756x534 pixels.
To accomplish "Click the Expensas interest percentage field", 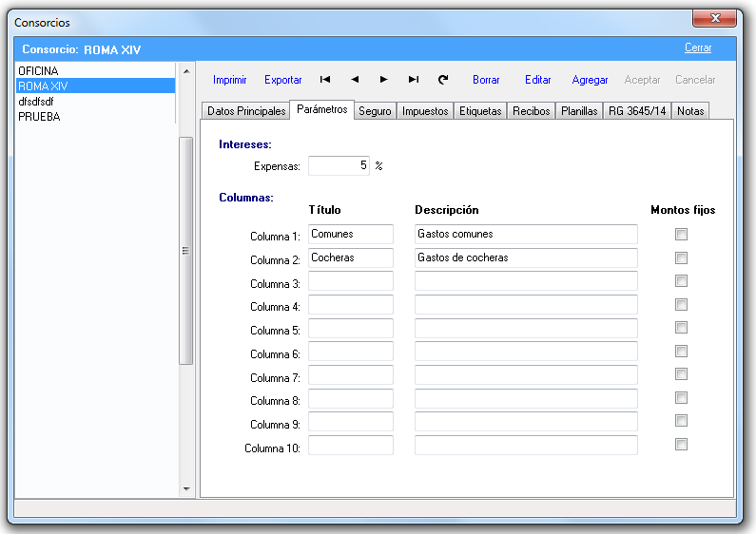I will pyautogui.click(x=339, y=165).
